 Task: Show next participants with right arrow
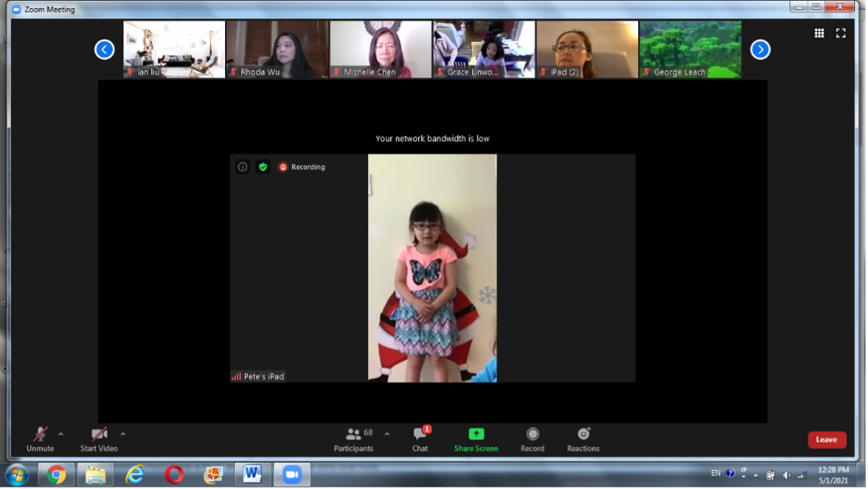coord(760,49)
